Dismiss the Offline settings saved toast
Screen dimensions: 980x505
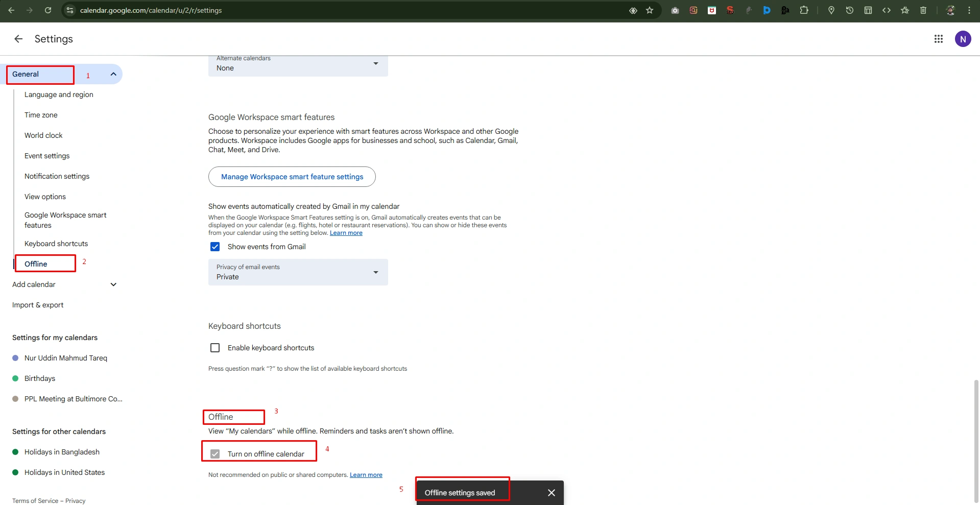tap(552, 493)
